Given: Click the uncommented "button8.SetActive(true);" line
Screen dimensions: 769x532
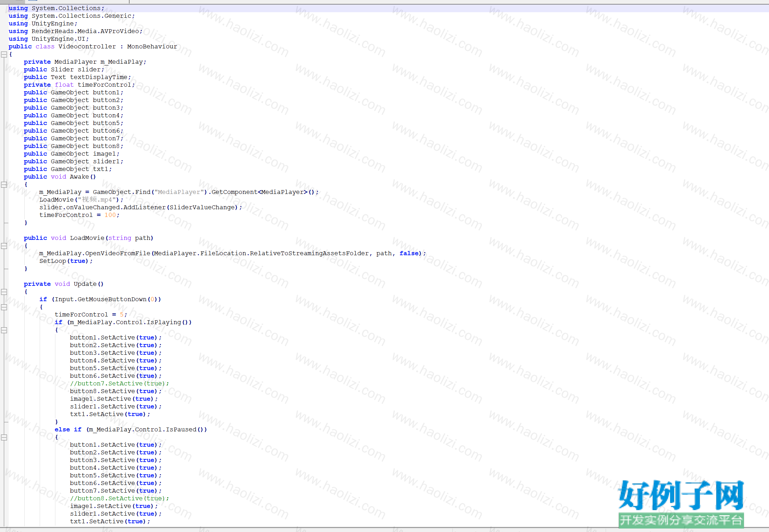Looking at the screenshot, I should (116, 391).
